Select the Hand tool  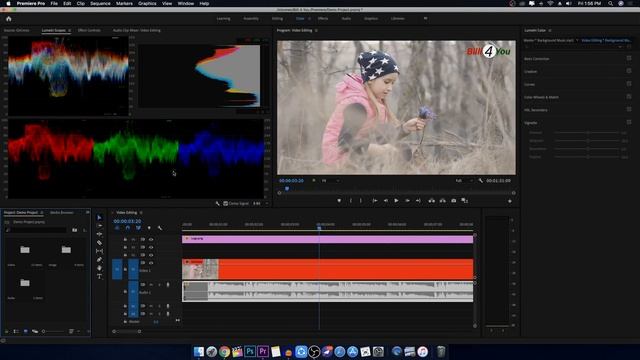pos(99,268)
